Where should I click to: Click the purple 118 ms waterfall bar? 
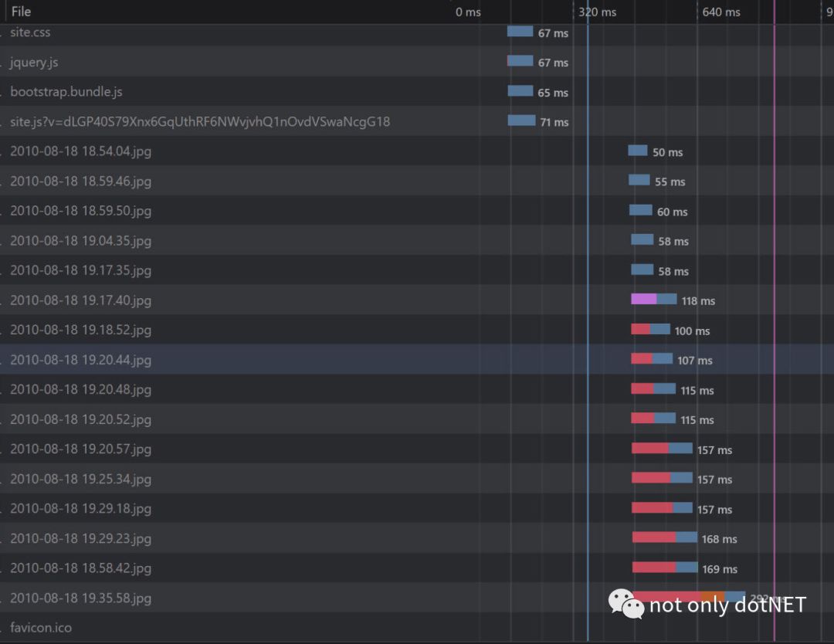tap(654, 299)
